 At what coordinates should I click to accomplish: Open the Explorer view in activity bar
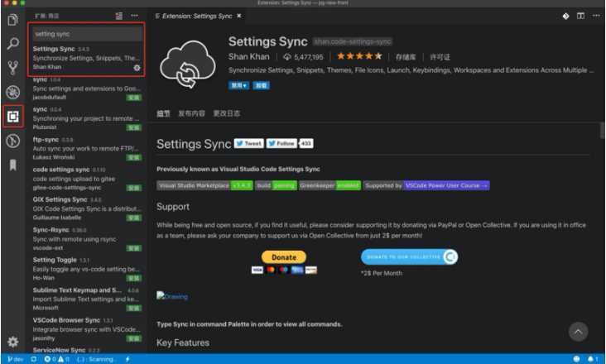(12, 19)
